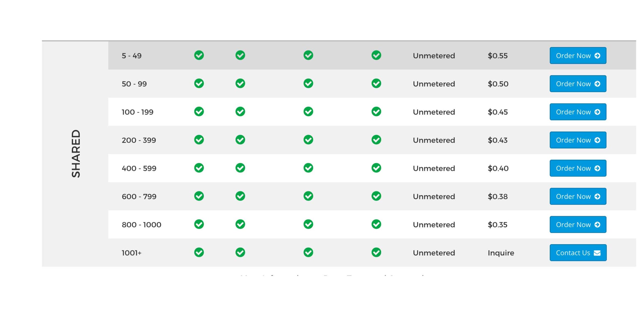644x314 pixels.
Task: Click the envelope icon on Contact Us
Action: point(597,253)
